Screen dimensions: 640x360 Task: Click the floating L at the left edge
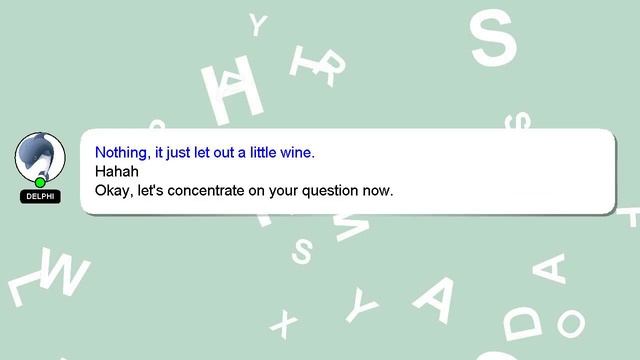click(x=23, y=288)
